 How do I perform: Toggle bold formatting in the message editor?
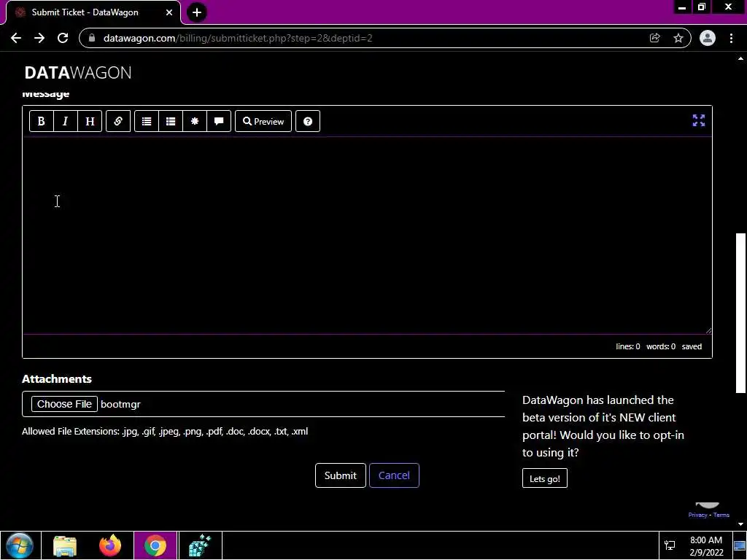tap(42, 122)
